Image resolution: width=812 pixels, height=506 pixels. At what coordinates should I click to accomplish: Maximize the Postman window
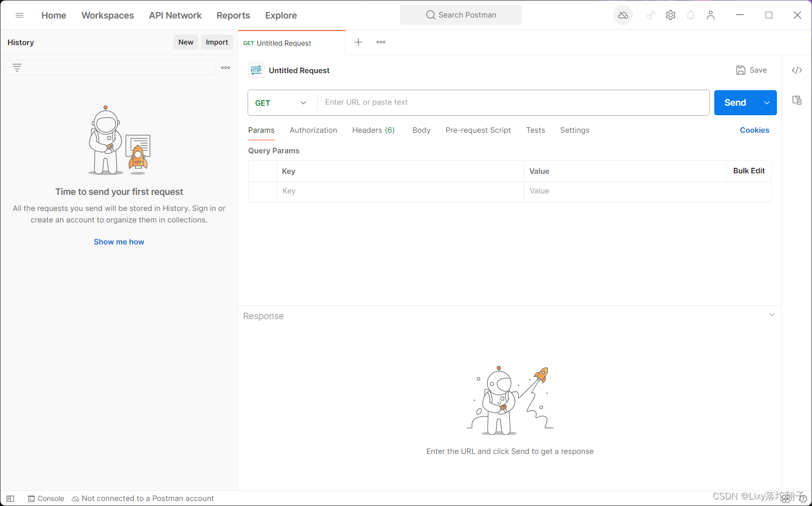769,15
